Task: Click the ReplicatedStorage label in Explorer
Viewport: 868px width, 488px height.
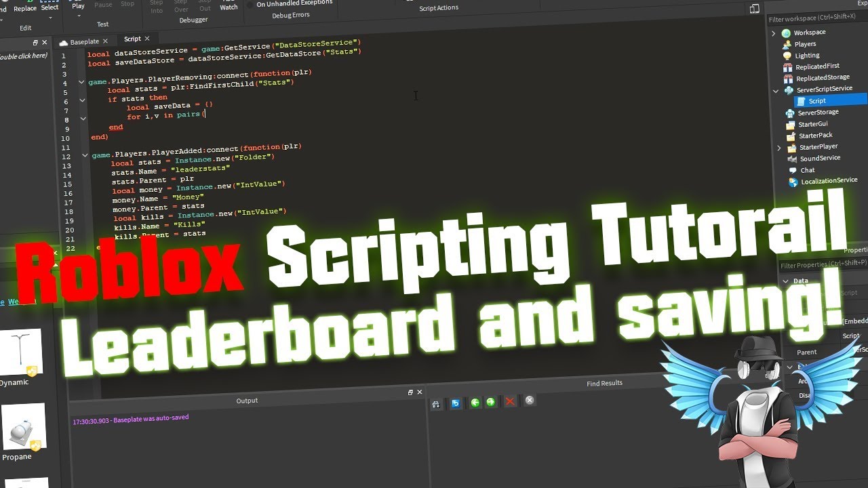Action: coord(823,78)
